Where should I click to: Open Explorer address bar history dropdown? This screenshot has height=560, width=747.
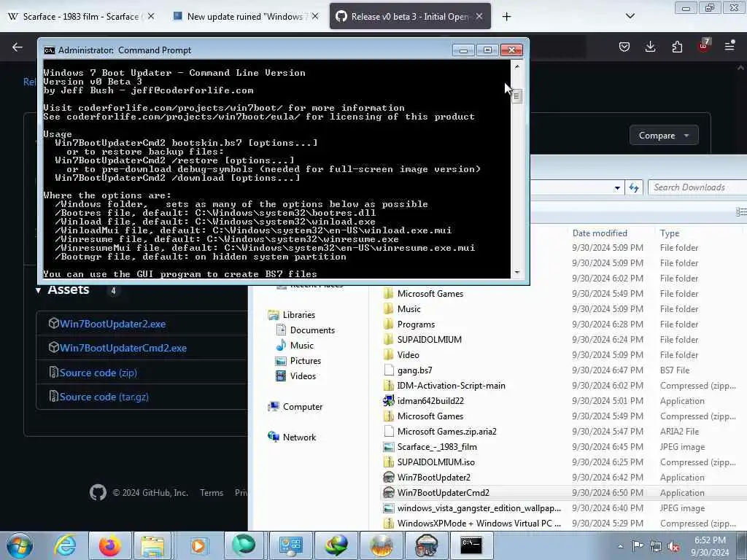[617, 188]
